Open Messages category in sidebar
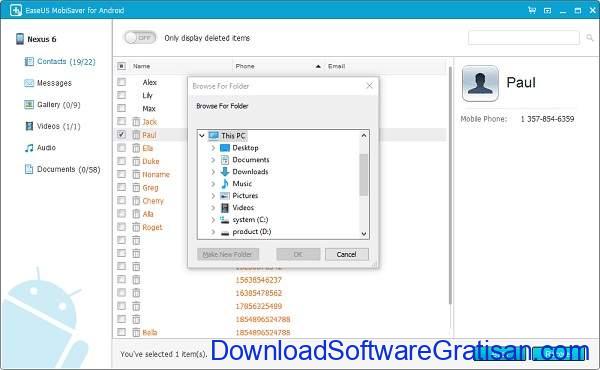600x370 pixels. 48,83
